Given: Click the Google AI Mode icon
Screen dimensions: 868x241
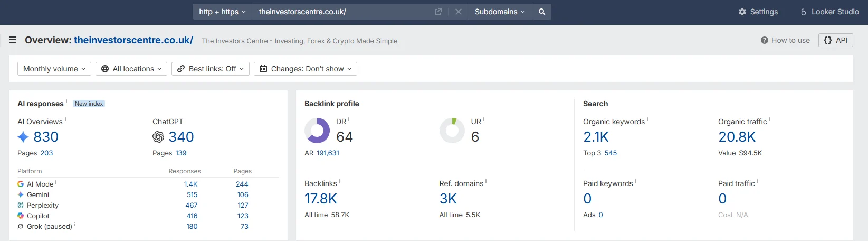Looking at the screenshot, I should (21, 184).
